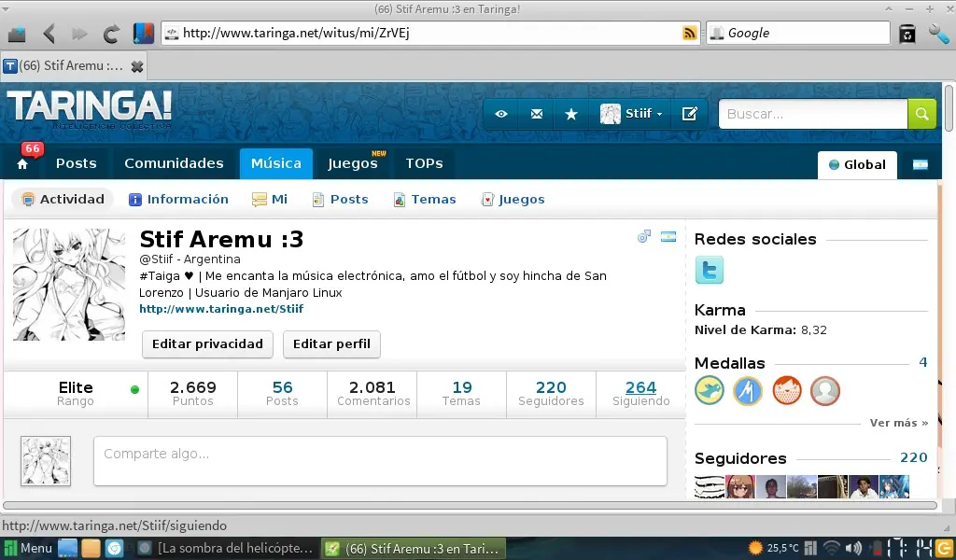Open the wrench settings icon
Viewport: 956px width, 560px height.
[939, 34]
